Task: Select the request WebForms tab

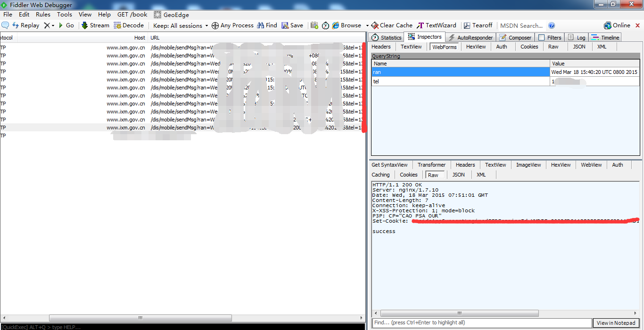Action: [x=444, y=47]
